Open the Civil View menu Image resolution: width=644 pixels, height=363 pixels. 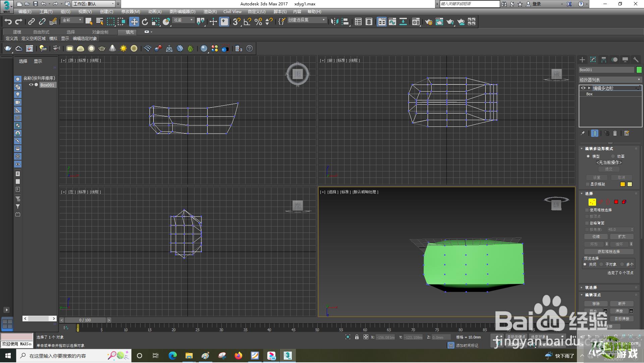click(x=232, y=11)
